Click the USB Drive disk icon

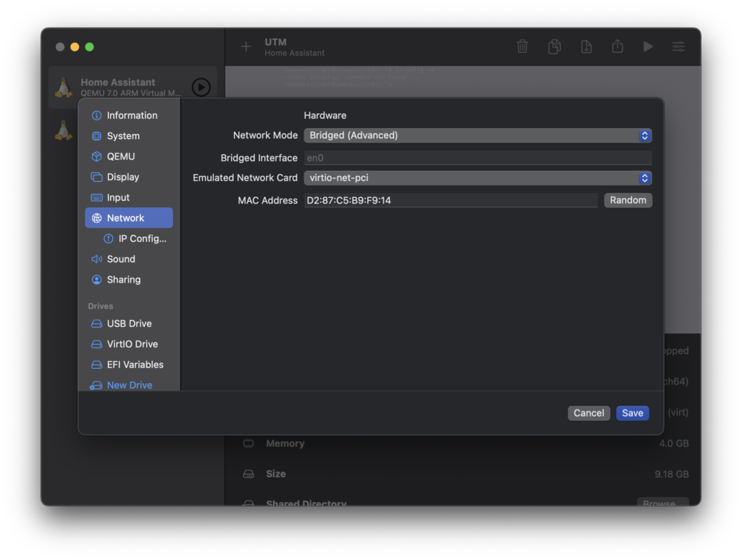[x=96, y=324]
